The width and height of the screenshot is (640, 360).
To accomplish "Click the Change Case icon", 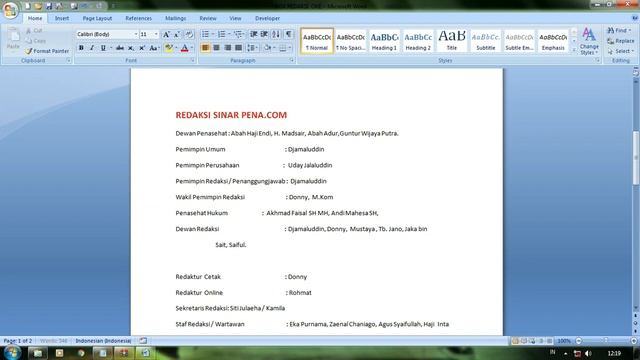I will 154,48.
